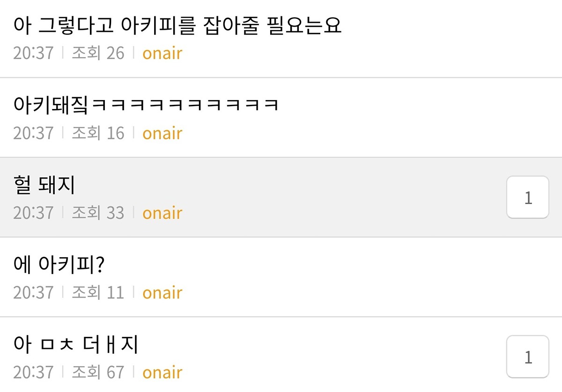562x392 pixels.
Task: Click the timestamp of the "잡아줄 필요는요" post
Action: pyautogui.click(x=33, y=53)
